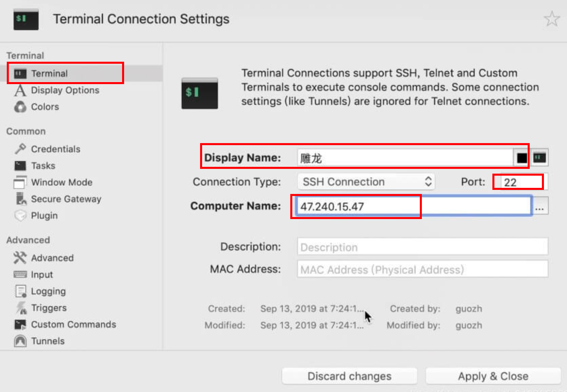567x392 pixels.
Task: Open the Logging settings page
Action: point(48,291)
